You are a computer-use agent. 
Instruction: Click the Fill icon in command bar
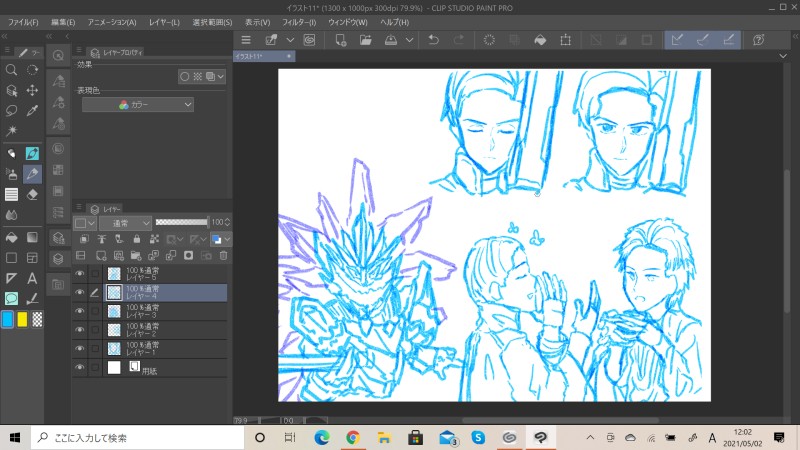coord(540,40)
